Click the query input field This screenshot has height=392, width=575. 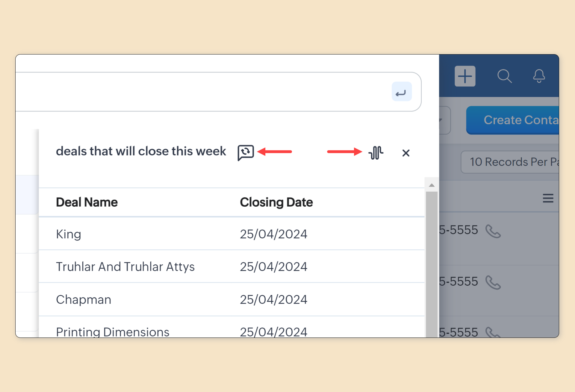pos(204,92)
